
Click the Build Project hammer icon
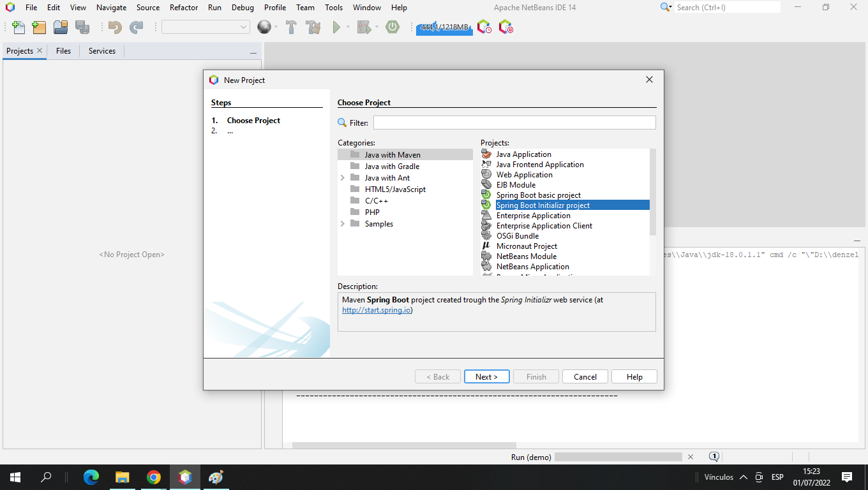292,27
